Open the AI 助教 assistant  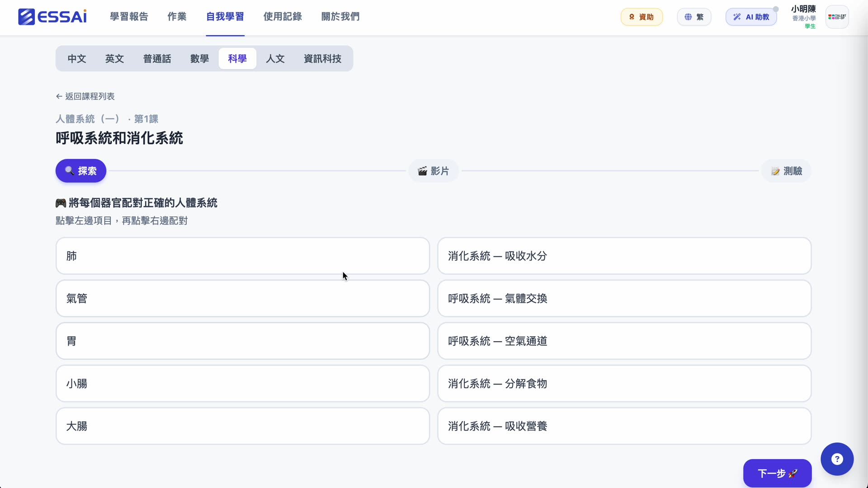click(751, 17)
